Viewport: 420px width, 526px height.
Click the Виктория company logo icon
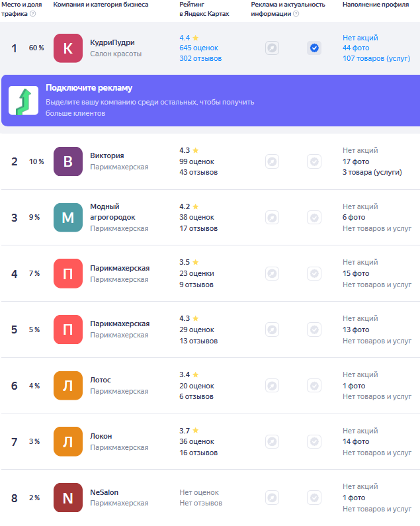point(68,161)
